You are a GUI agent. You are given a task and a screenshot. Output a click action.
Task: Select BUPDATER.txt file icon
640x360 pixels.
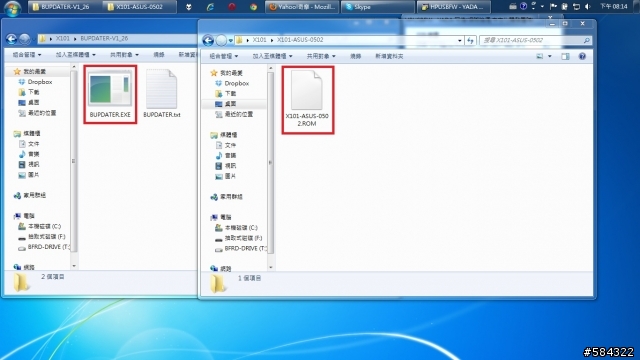(x=162, y=89)
